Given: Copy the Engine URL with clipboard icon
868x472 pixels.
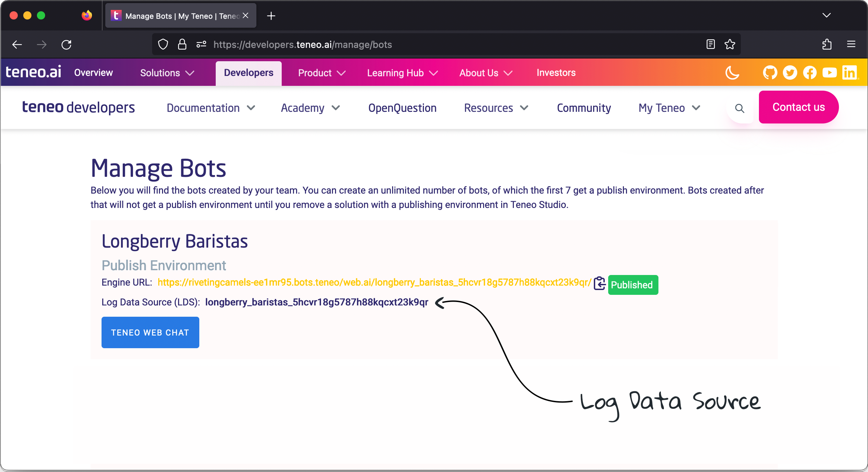Looking at the screenshot, I should pyautogui.click(x=600, y=283).
